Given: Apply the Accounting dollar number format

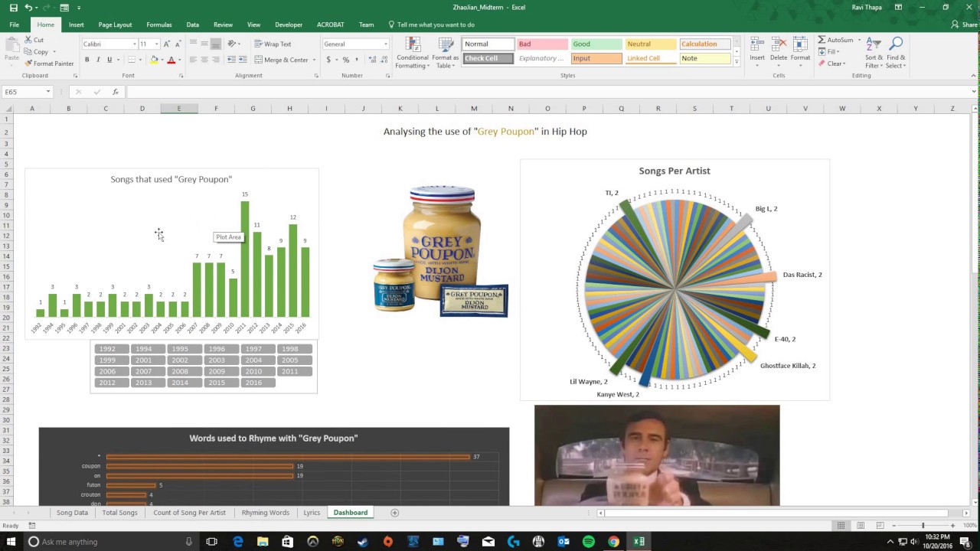Looking at the screenshot, I should click(x=328, y=60).
